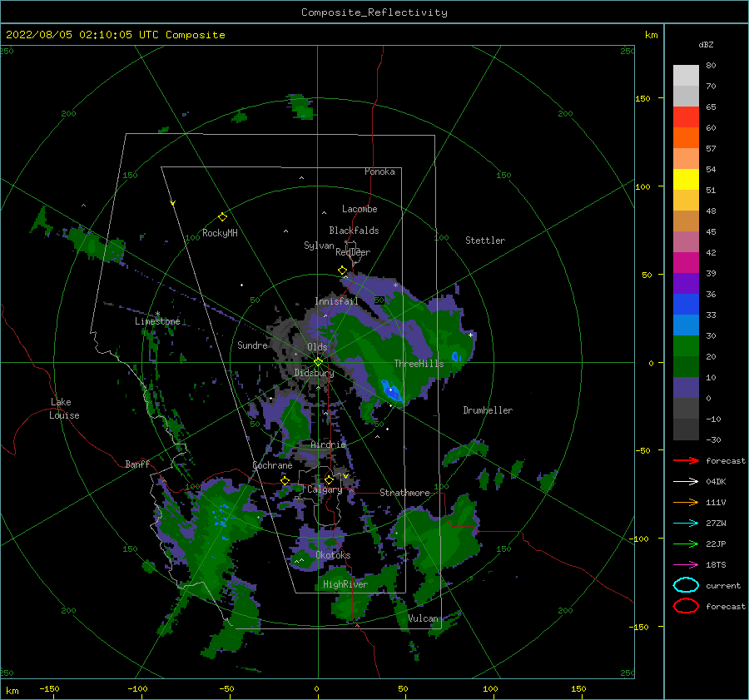749x700 pixels.
Task: Select the dark orange swatch in dBZ scale
Action: [686, 137]
